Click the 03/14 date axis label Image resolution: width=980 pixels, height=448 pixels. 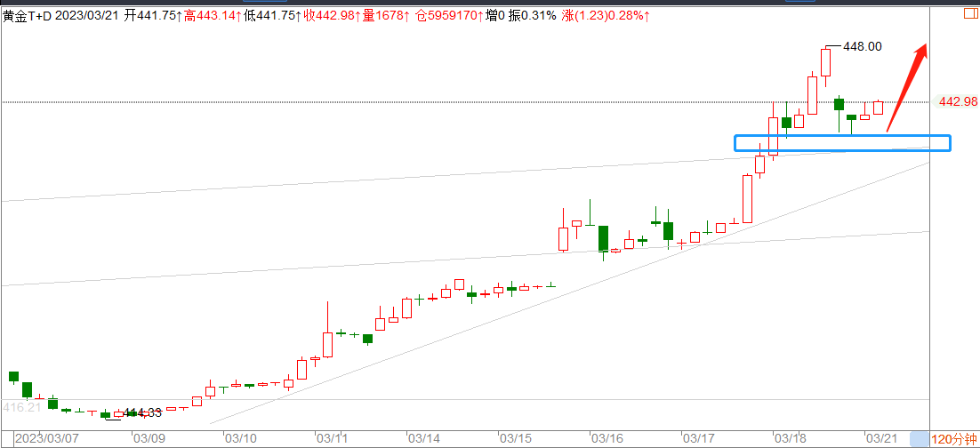[x=423, y=439]
